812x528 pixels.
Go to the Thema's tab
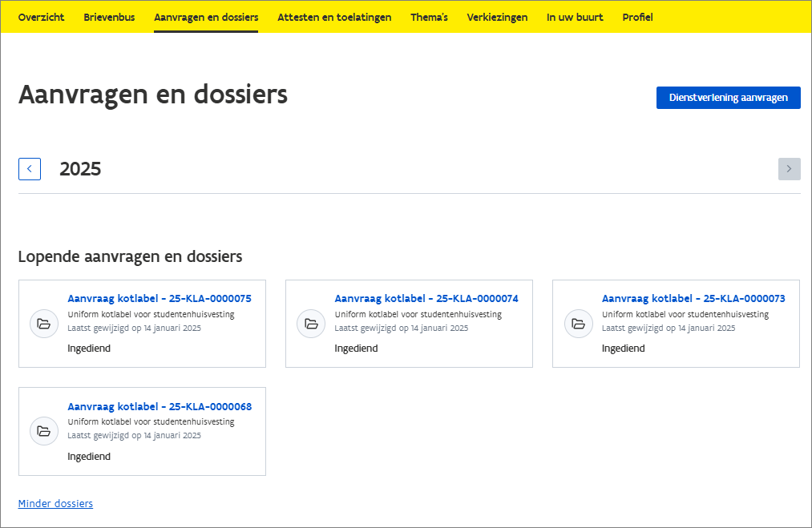(x=429, y=17)
